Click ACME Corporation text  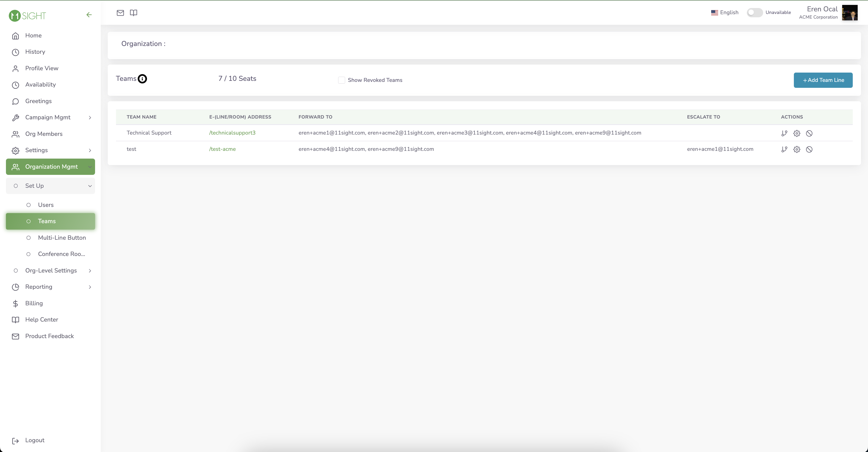coord(818,17)
